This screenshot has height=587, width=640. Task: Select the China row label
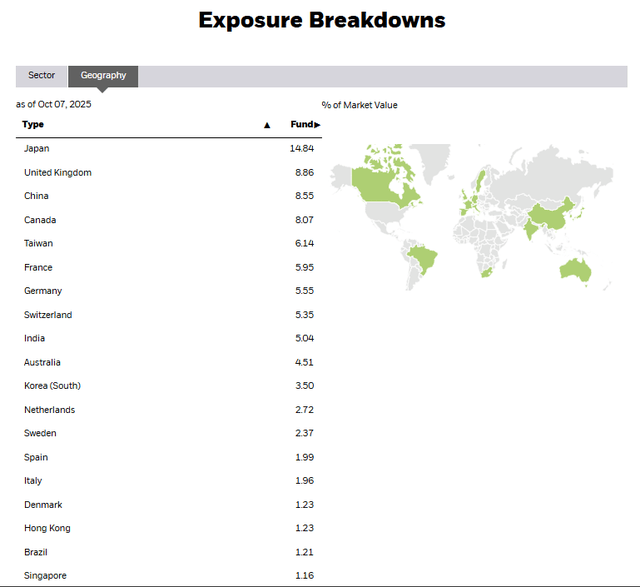click(x=36, y=196)
